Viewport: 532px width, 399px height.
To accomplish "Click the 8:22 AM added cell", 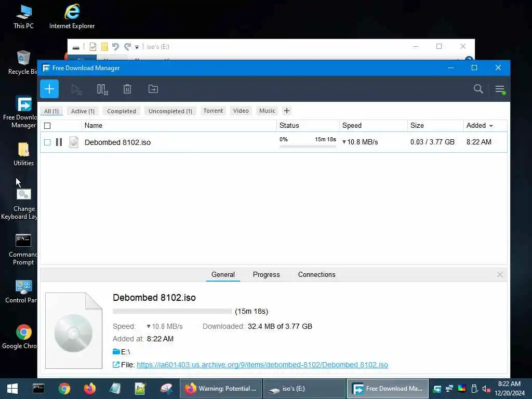I will [478, 142].
